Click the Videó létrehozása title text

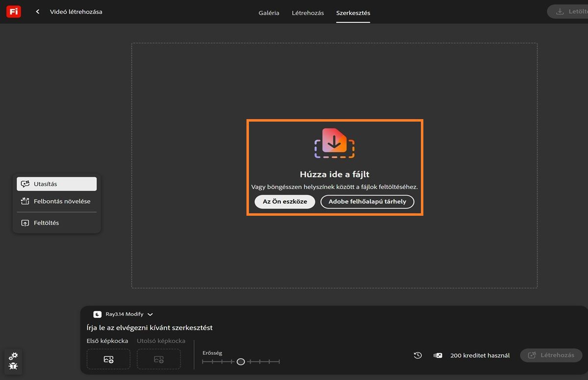[76, 12]
